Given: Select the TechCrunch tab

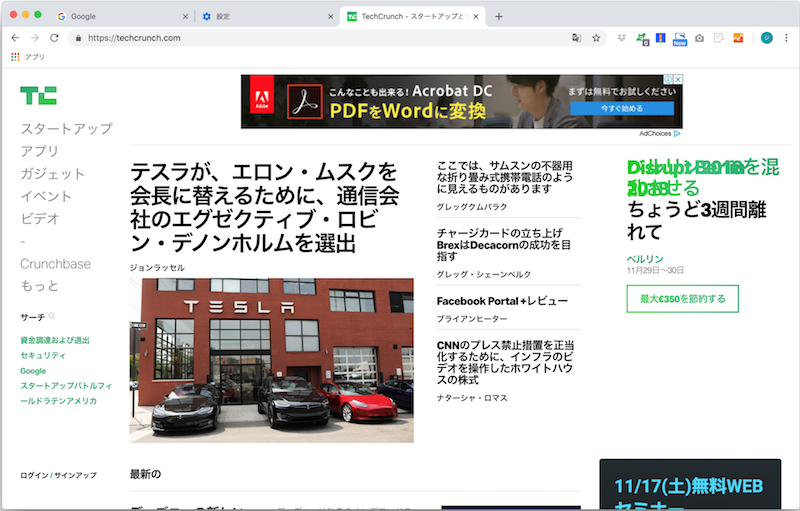Looking at the screenshot, I should pyautogui.click(x=412, y=16).
